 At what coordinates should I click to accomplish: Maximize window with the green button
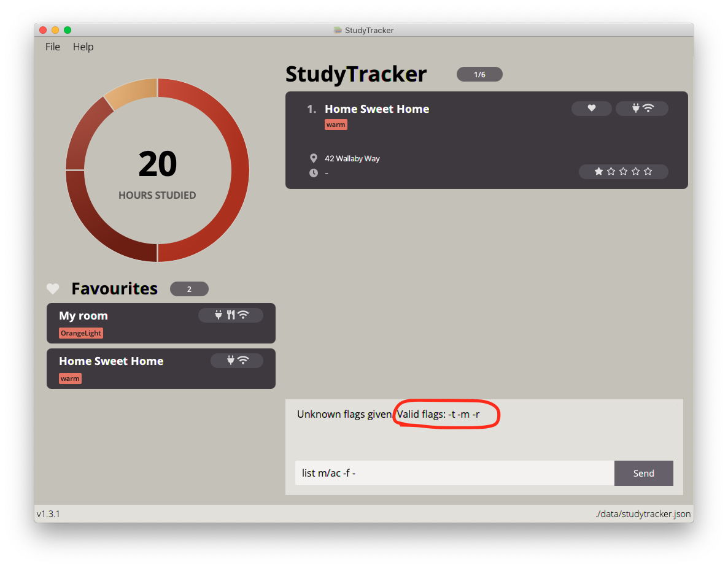(68, 30)
